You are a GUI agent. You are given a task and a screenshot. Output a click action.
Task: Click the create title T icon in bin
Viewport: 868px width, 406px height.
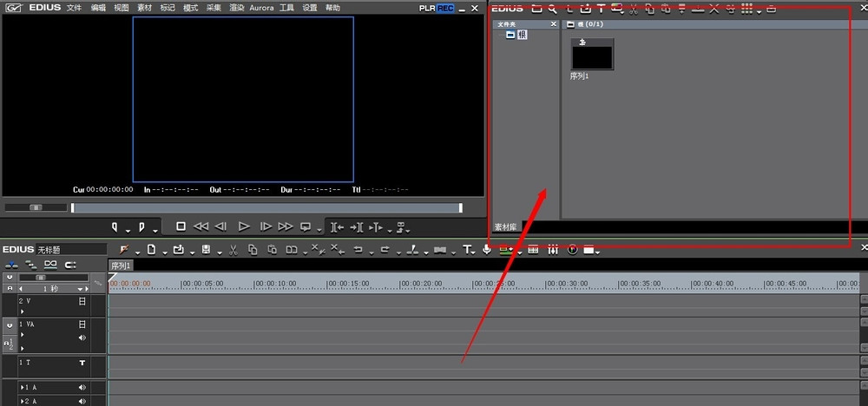(601, 9)
